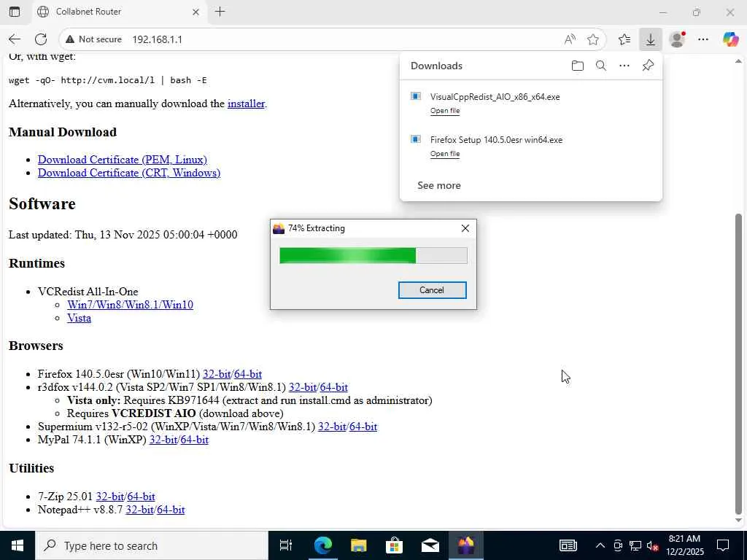This screenshot has height=560, width=747.
Task: Download r3dfox v144.0.2 32-bit
Action: pyautogui.click(x=303, y=388)
